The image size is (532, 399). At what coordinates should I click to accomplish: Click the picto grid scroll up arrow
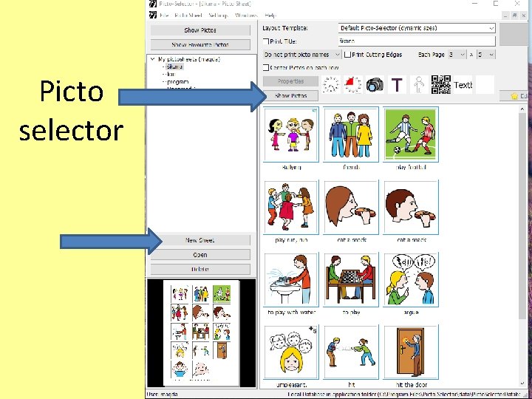522,109
